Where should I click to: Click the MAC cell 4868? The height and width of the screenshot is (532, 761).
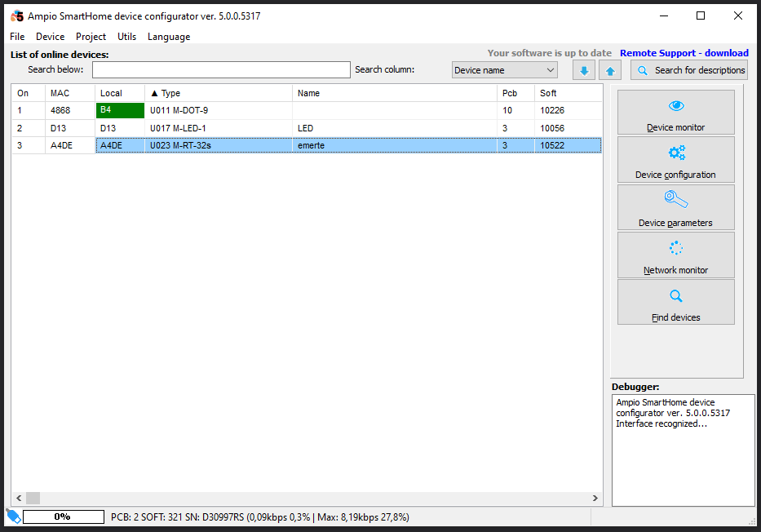point(70,111)
